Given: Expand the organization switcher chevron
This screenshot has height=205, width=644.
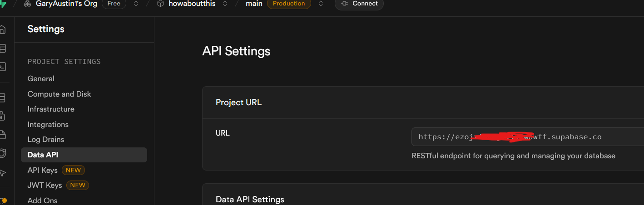Looking at the screenshot, I should (x=136, y=4).
